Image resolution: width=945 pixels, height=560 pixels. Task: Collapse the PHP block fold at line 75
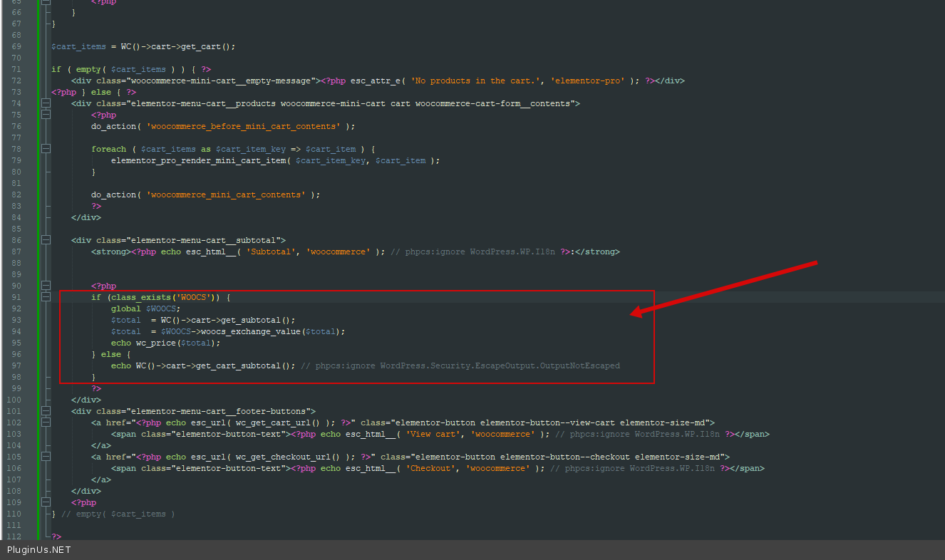point(46,115)
